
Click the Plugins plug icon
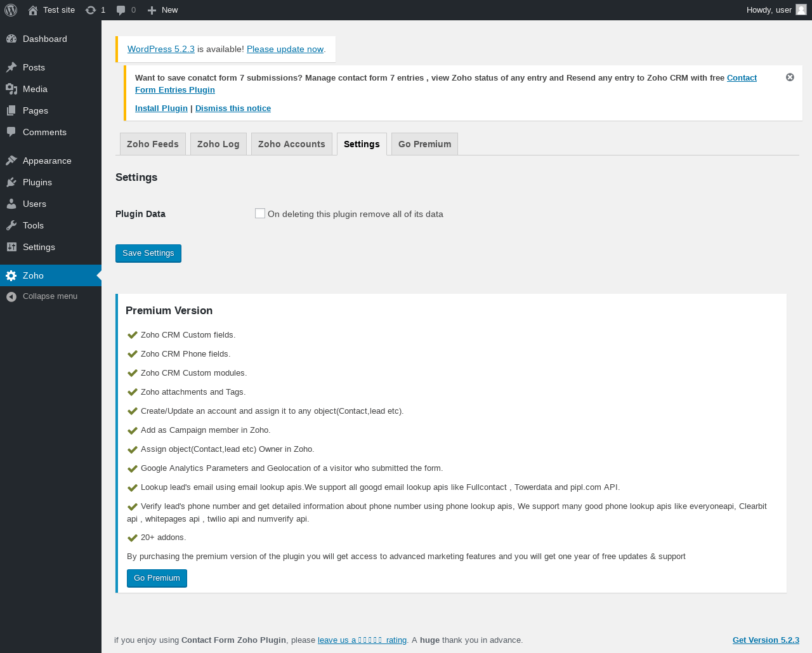pos(11,182)
